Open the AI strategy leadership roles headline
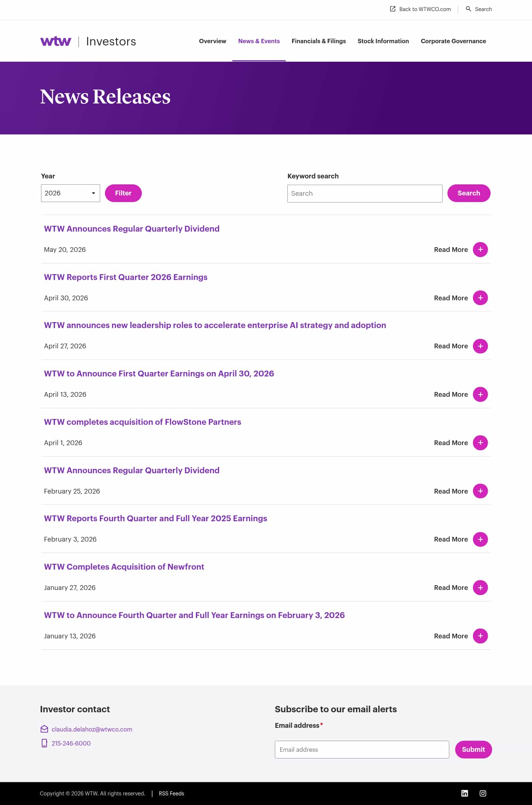Image resolution: width=532 pixels, height=805 pixels. pos(215,325)
